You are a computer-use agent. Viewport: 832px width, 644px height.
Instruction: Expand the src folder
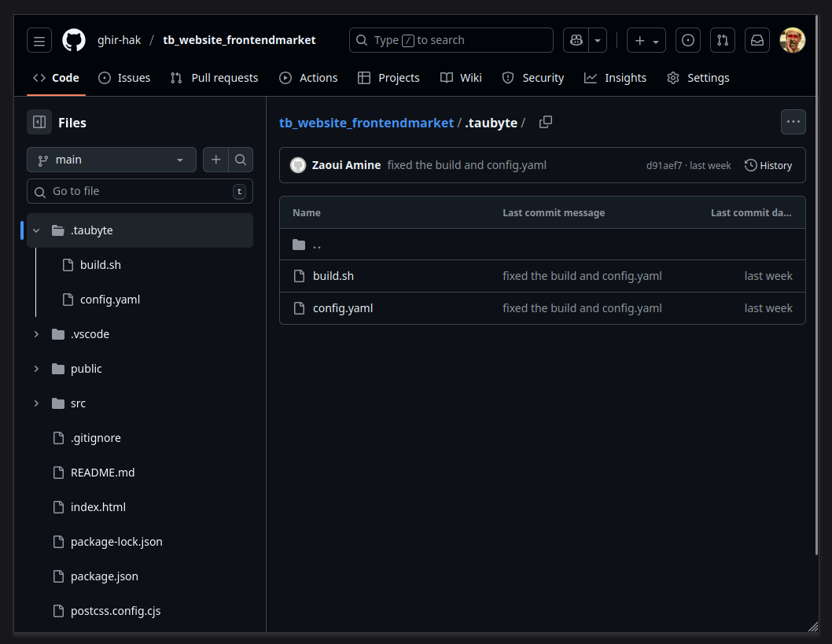click(36, 403)
